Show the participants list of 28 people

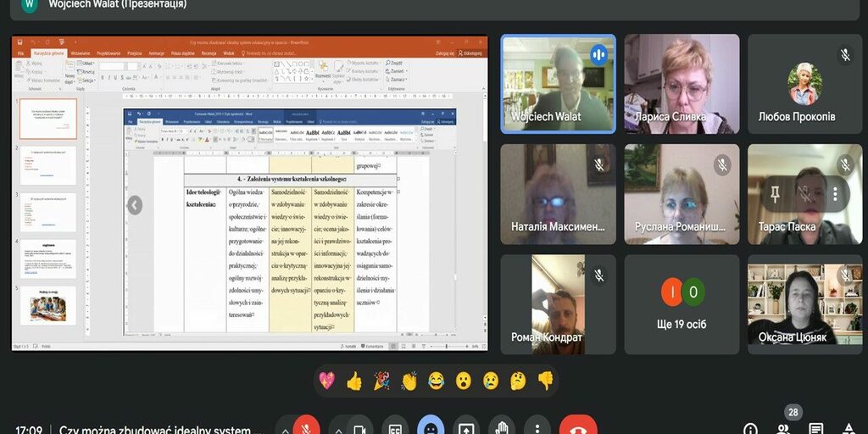point(782,427)
